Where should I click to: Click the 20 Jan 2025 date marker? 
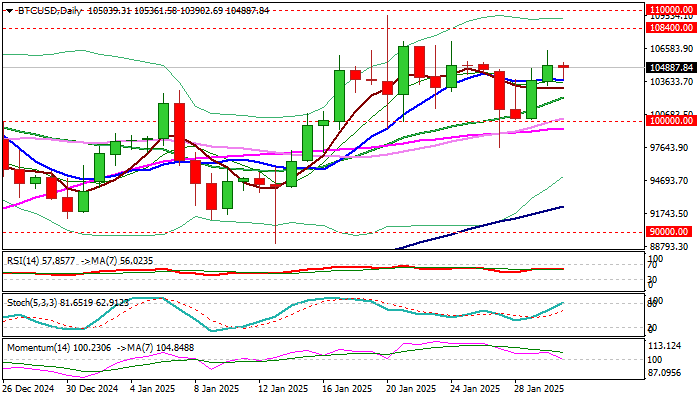410,388
